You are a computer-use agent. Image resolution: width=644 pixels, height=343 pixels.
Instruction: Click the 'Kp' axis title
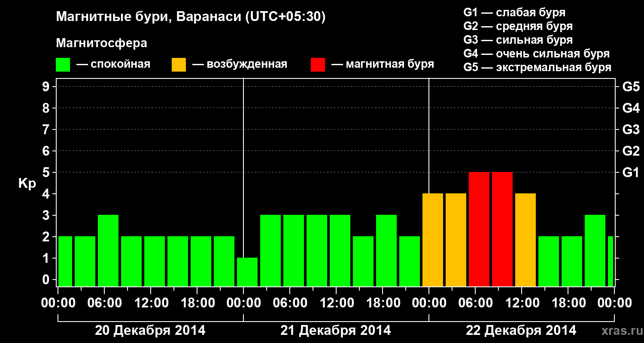(x=27, y=184)
